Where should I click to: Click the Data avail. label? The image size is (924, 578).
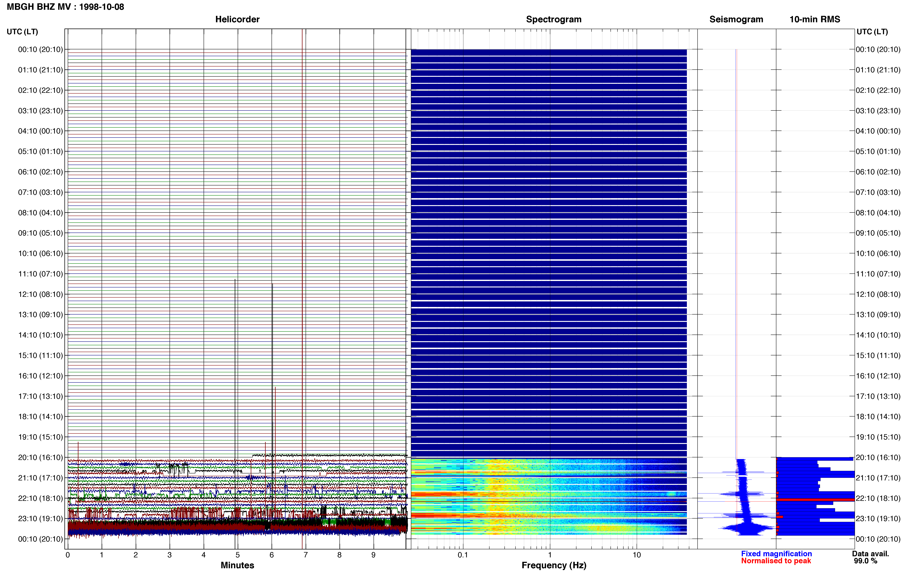point(870,554)
